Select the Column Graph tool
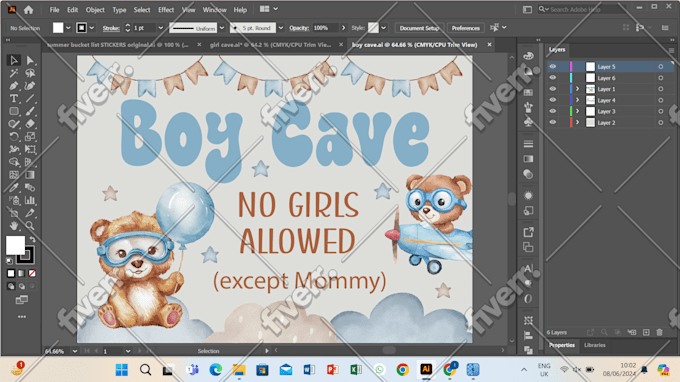Viewport: 680px width, 382px height. pos(30,200)
